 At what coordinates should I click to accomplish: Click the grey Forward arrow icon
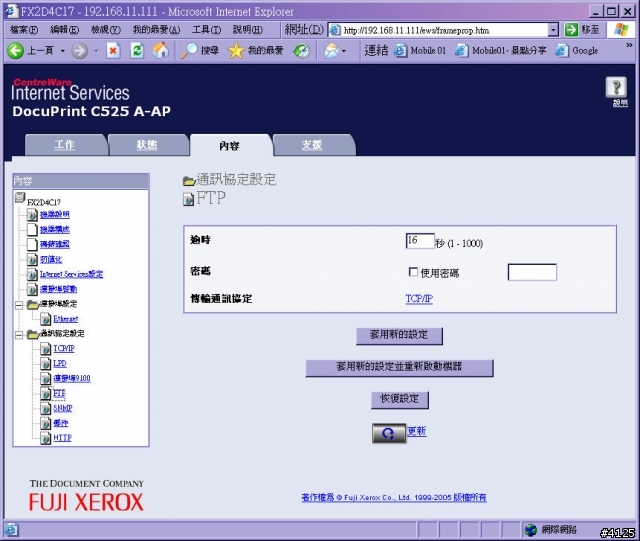[80, 51]
